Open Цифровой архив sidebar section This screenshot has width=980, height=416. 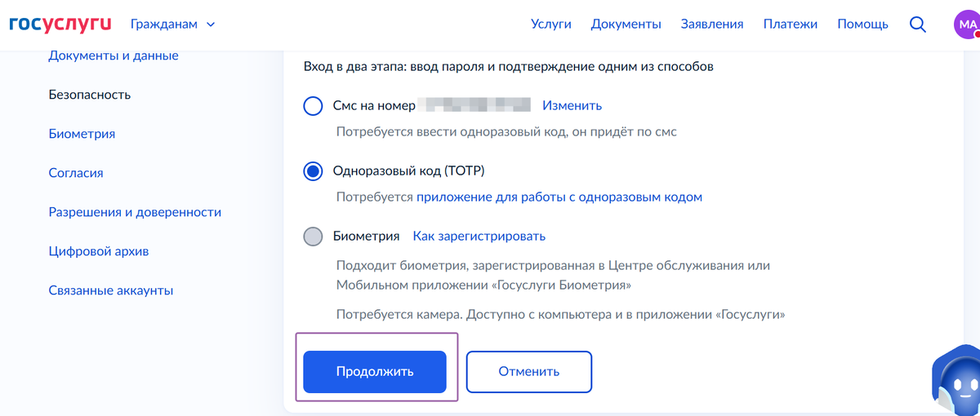tap(99, 251)
